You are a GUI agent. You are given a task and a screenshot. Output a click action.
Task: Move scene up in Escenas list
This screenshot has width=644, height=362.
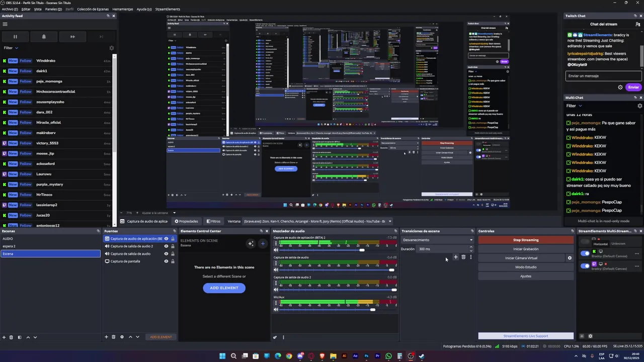pos(28,337)
